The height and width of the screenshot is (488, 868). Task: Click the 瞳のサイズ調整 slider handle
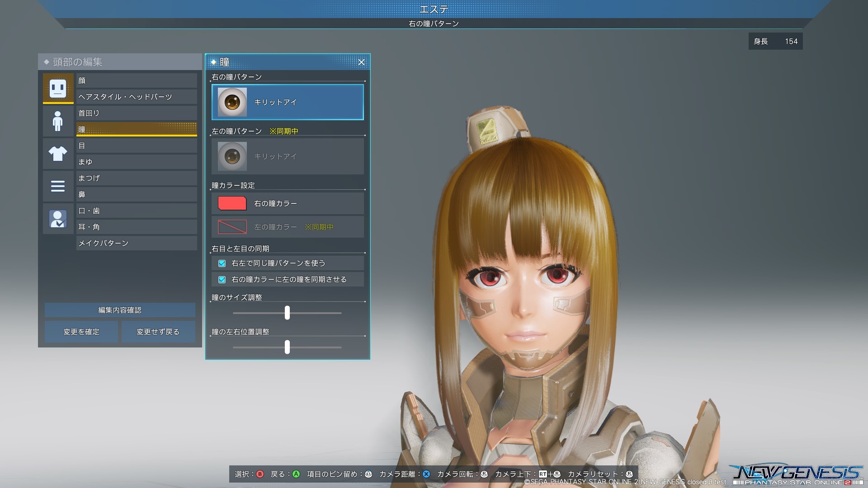(287, 313)
